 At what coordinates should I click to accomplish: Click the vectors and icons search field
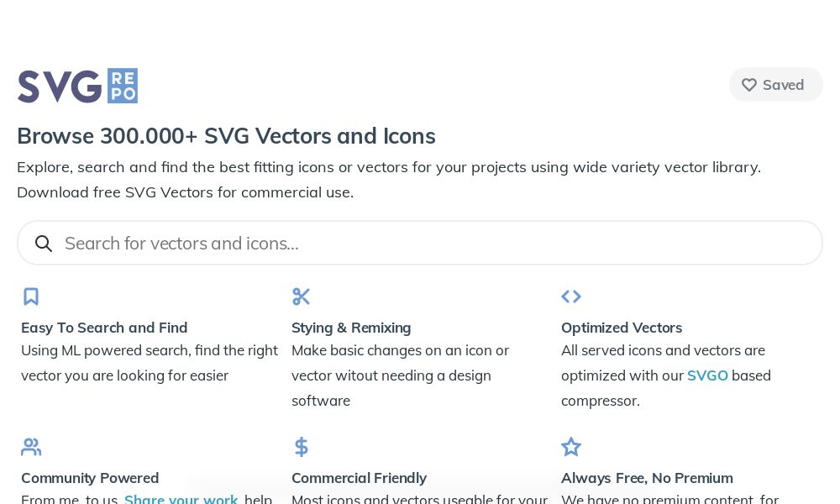click(420, 243)
